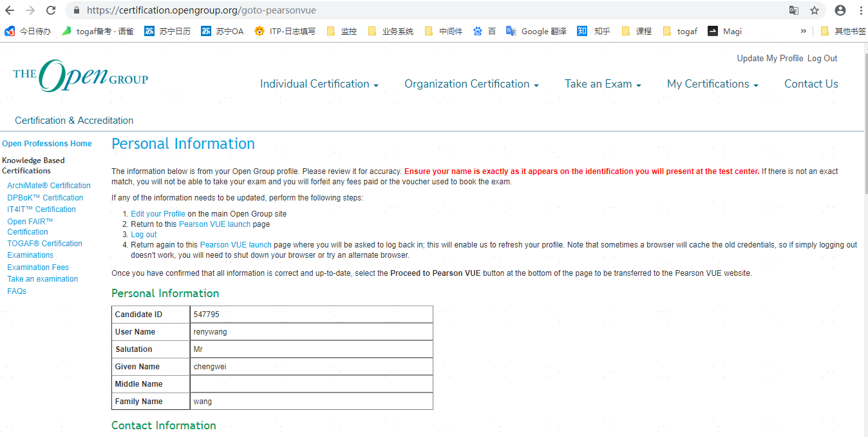868x437 pixels.
Task: Open the Examinations sidebar link
Action: pyautogui.click(x=30, y=255)
